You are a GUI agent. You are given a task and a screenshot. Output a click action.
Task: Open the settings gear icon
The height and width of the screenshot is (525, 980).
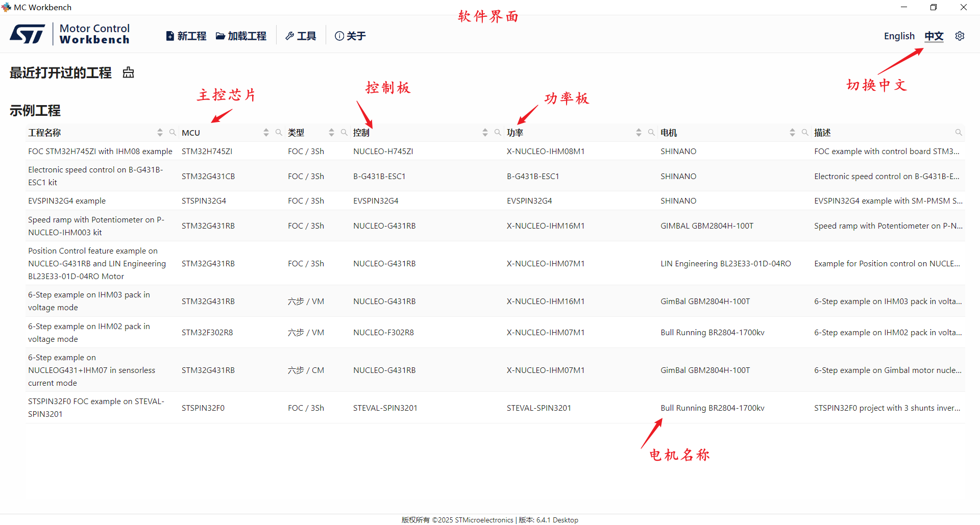point(960,36)
